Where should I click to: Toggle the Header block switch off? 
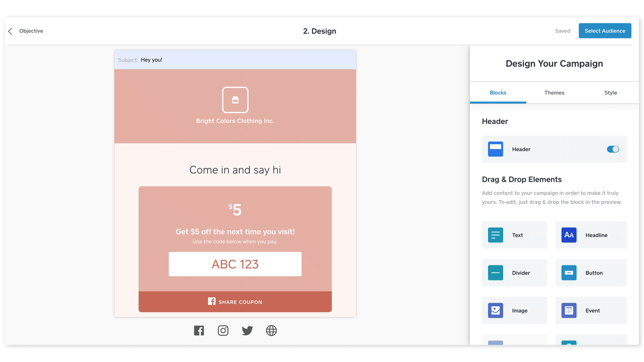pos(613,149)
